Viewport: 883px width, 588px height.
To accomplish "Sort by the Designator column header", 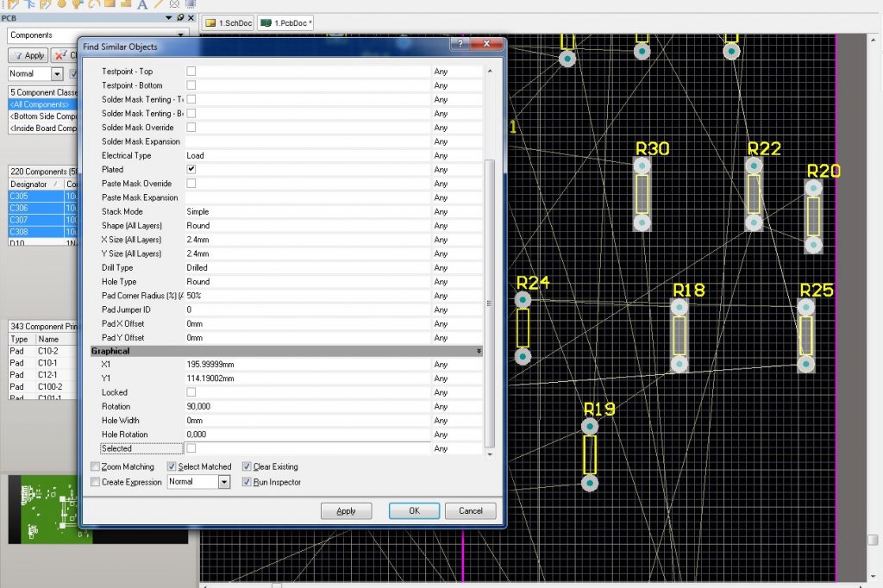I will tap(34, 185).
